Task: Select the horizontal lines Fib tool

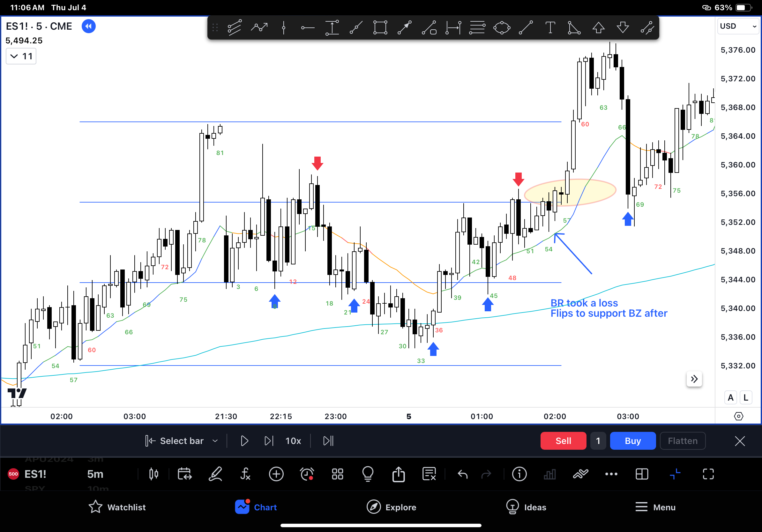Action: (x=477, y=27)
